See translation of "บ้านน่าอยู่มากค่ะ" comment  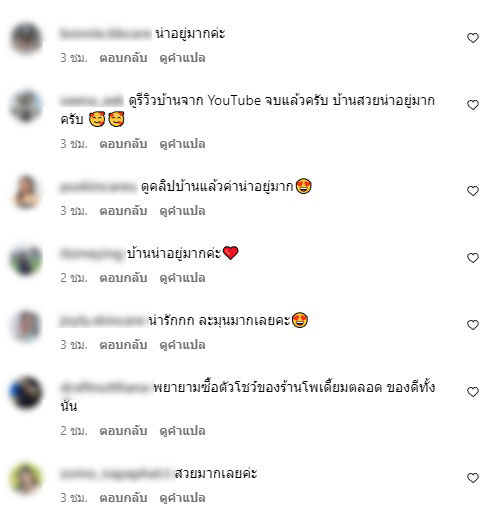tap(182, 278)
